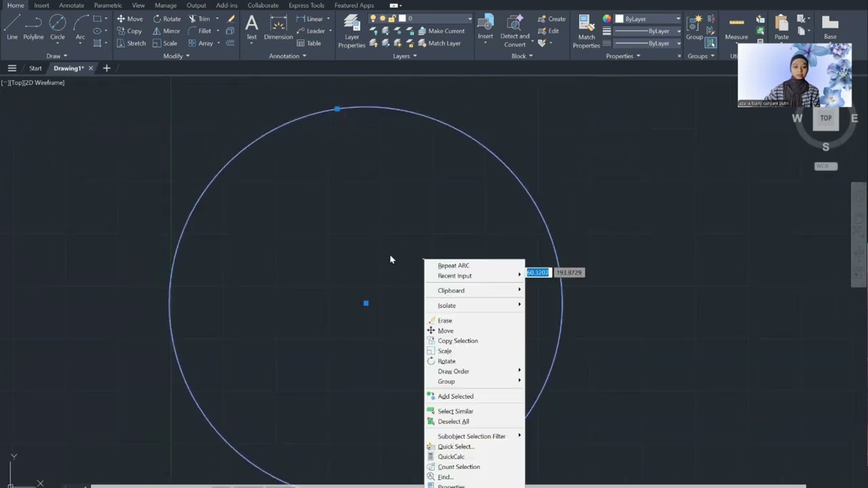The image size is (868, 488).
Task: Click the Insert block tool
Action: [x=486, y=28]
